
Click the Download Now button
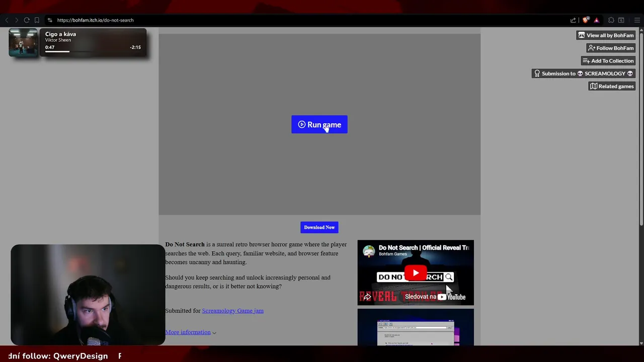tap(319, 227)
